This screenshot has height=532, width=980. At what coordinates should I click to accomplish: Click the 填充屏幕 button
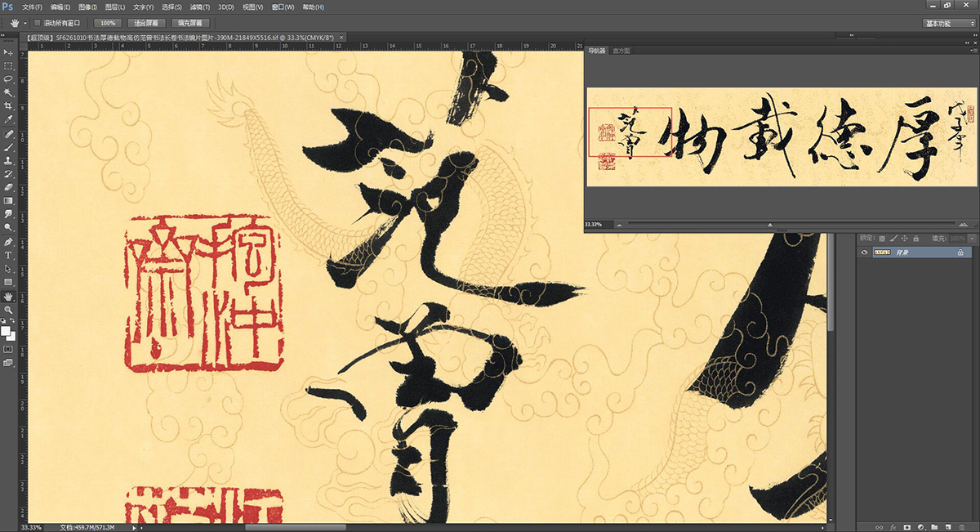(x=190, y=23)
